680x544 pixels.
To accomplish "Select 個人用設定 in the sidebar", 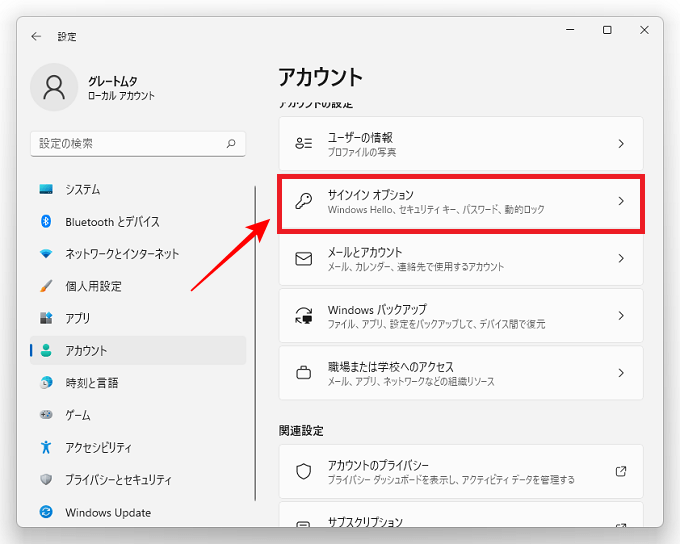I will [138, 285].
